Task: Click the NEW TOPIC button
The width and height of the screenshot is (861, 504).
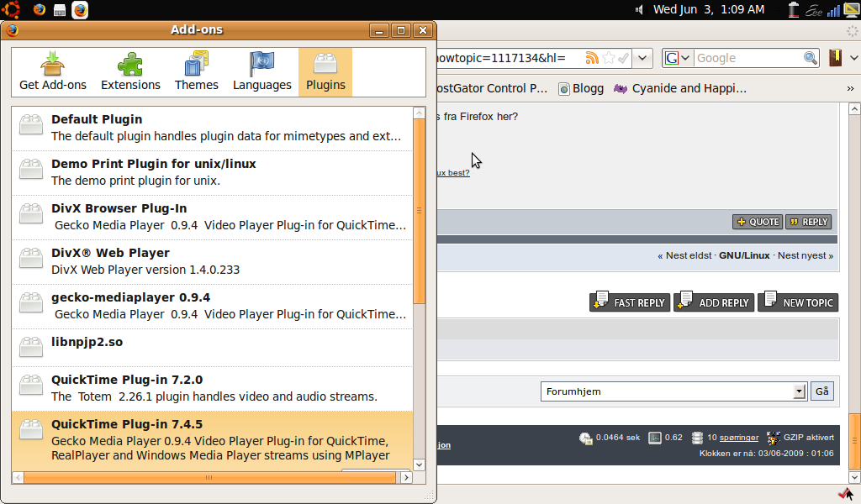Action: [798, 302]
